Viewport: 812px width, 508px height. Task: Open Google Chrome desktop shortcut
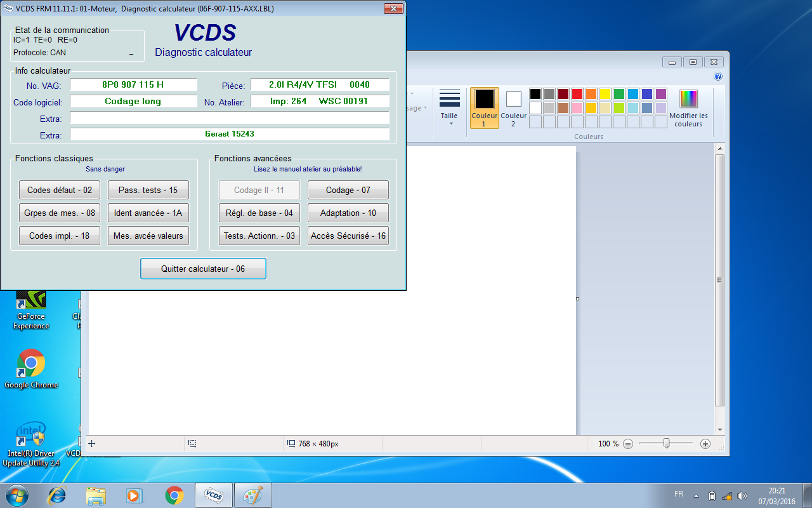click(31, 369)
